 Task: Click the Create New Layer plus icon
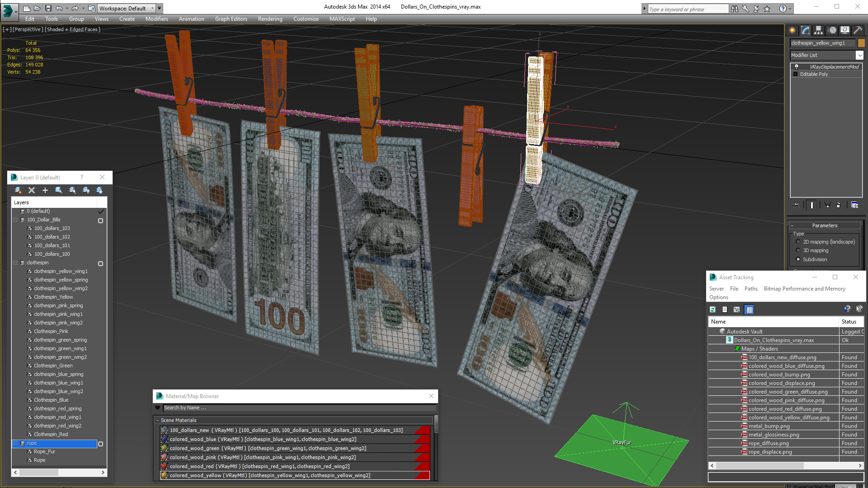tap(45, 190)
